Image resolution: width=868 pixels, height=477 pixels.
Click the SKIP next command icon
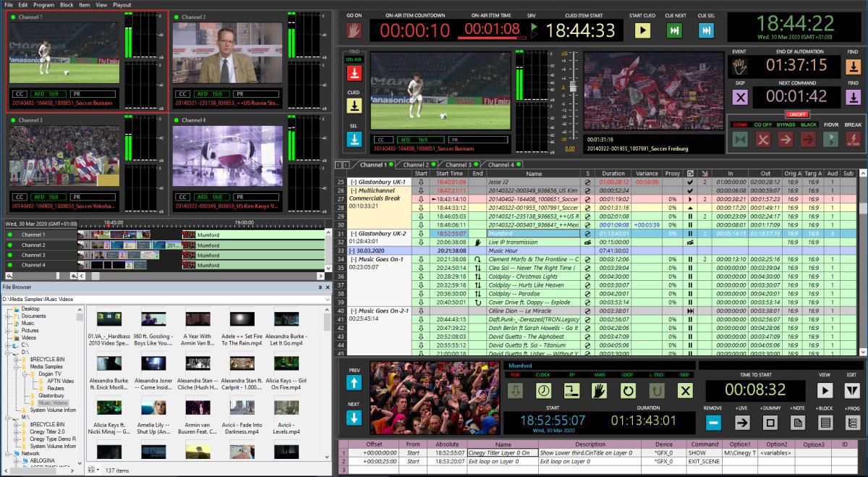(x=741, y=98)
